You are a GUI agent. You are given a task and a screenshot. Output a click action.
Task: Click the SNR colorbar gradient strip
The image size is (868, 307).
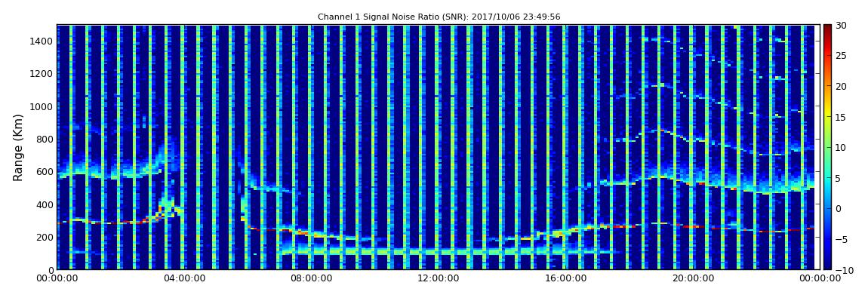pyautogui.click(x=827, y=147)
